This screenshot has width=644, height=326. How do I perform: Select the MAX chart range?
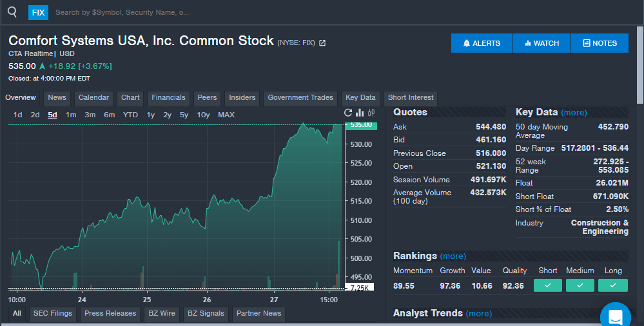tap(226, 115)
